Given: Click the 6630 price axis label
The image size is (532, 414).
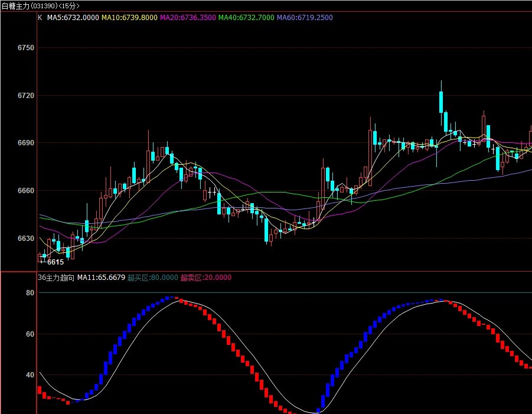Looking at the screenshot, I should (26, 239).
